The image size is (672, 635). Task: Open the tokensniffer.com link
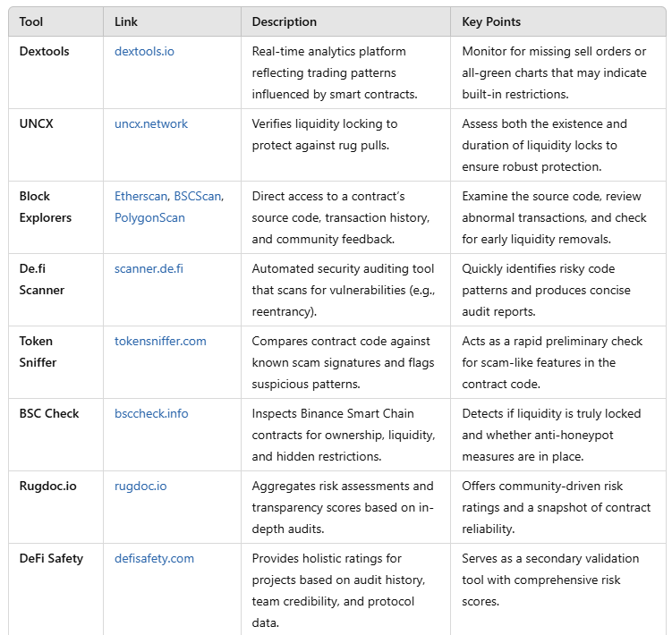point(160,341)
